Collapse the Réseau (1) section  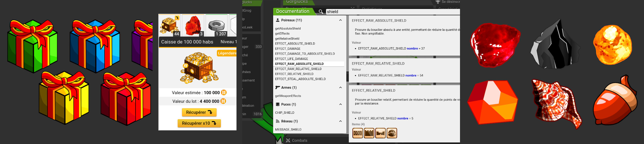click(340, 121)
